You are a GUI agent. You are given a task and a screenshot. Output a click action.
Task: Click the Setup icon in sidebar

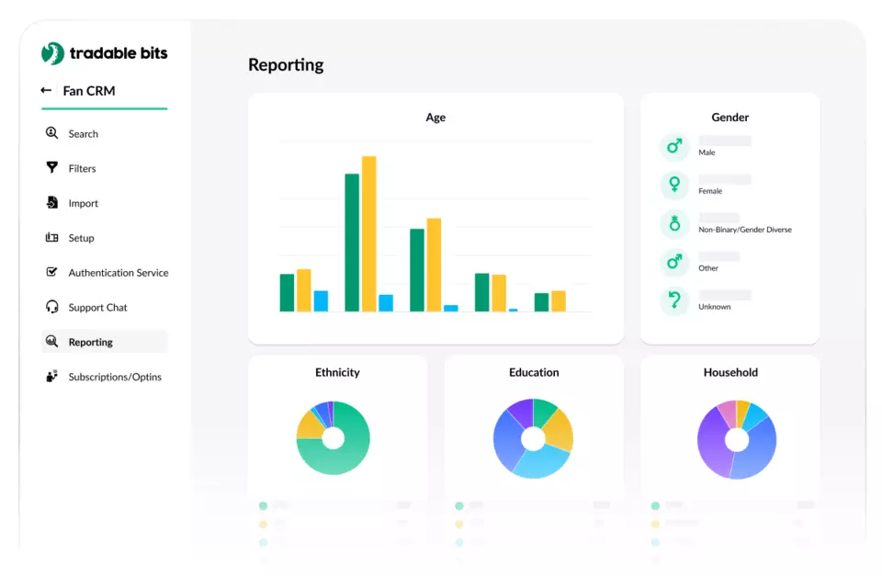[x=52, y=238]
